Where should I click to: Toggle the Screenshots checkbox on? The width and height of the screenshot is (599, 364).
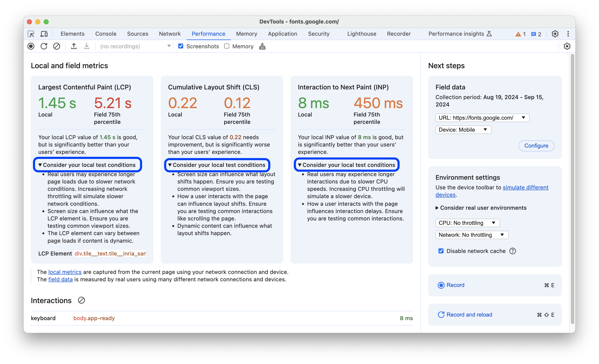click(x=180, y=46)
